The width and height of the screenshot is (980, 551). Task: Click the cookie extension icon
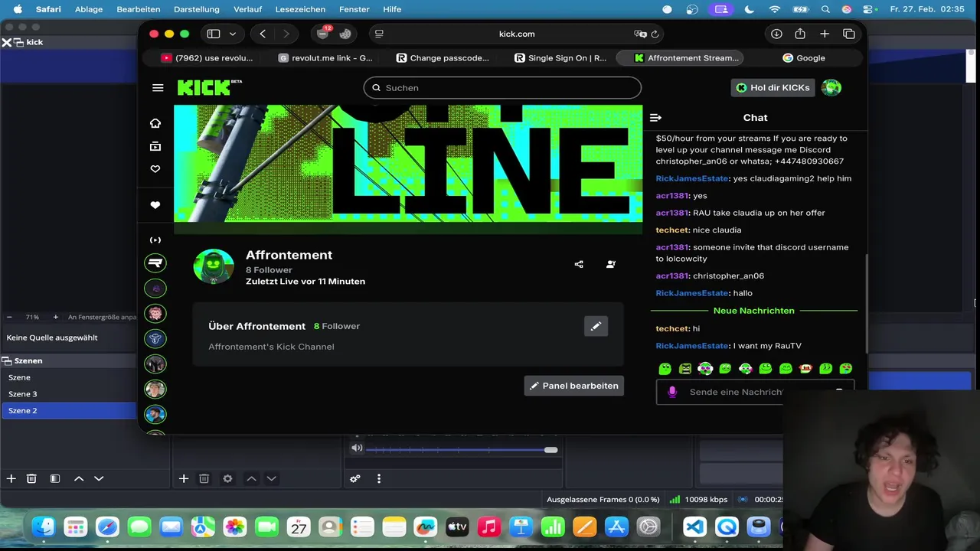(345, 34)
